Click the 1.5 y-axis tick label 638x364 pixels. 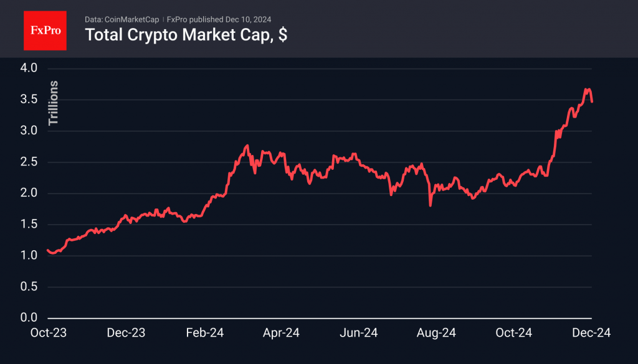tap(29, 224)
